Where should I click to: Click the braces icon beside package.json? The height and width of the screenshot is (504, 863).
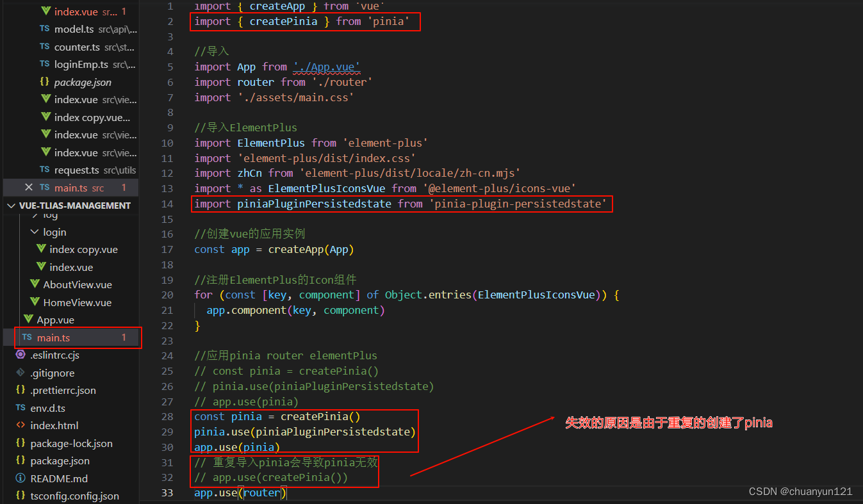(x=20, y=460)
